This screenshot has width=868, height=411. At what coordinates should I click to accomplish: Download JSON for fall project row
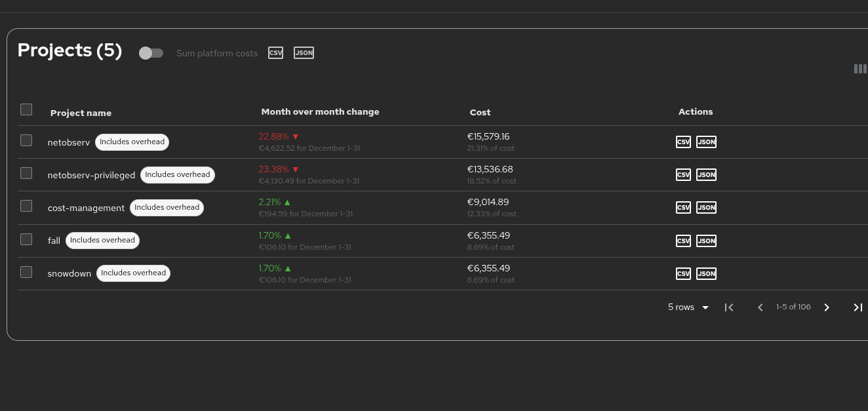(x=706, y=241)
